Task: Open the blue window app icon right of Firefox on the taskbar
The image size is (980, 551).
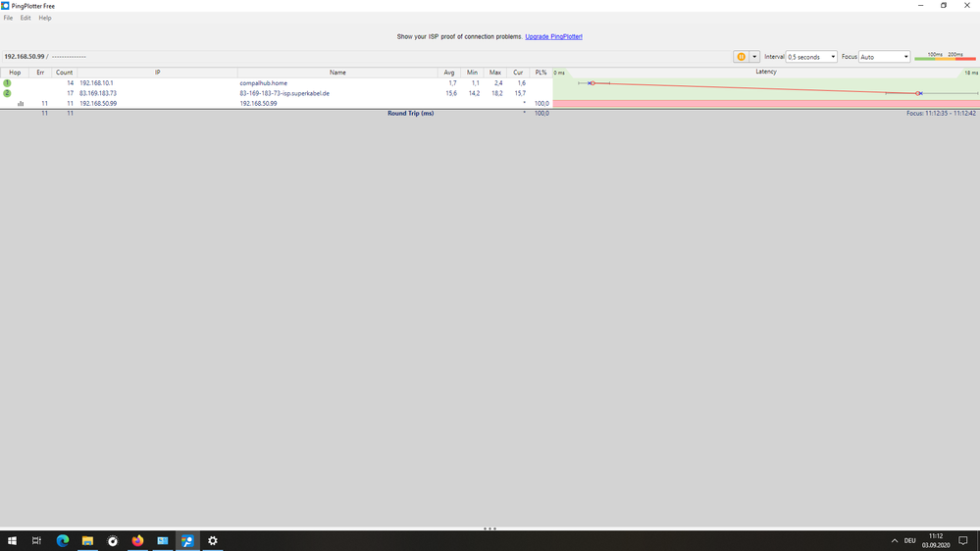Action: [x=163, y=541]
